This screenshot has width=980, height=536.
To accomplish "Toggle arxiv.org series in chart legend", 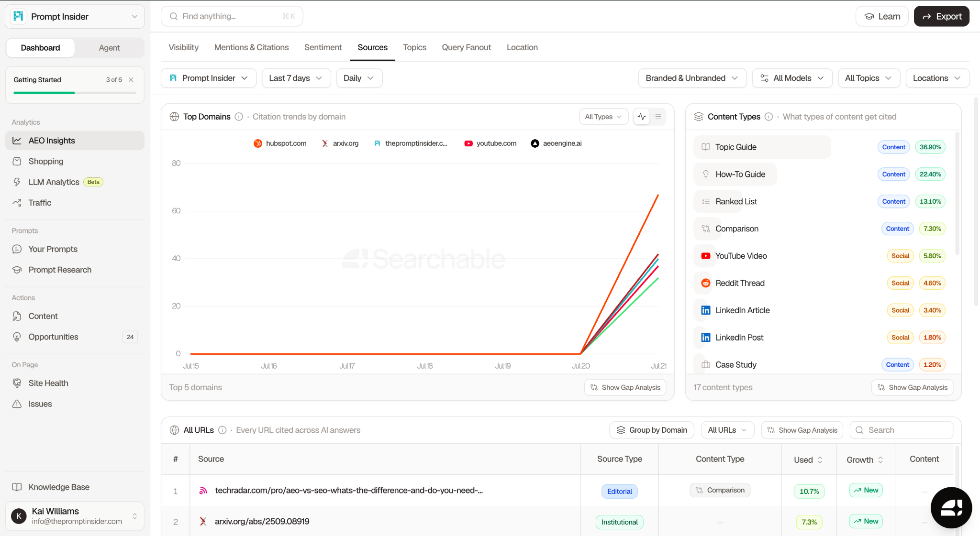I will [340, 143].
